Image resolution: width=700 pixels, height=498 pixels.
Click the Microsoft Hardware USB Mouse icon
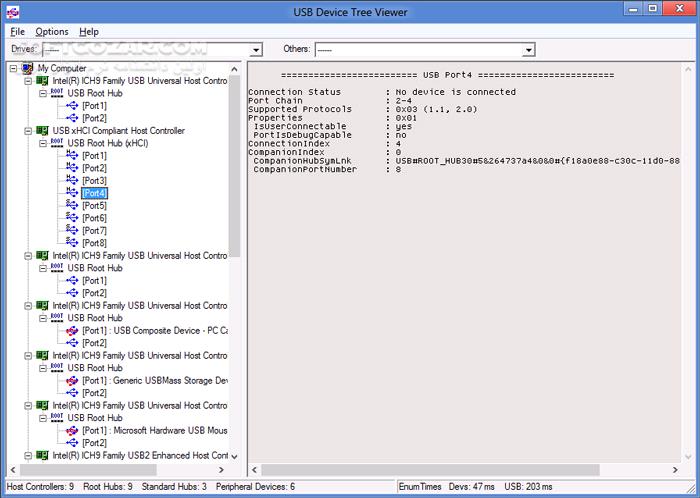(x=72, y=431)
